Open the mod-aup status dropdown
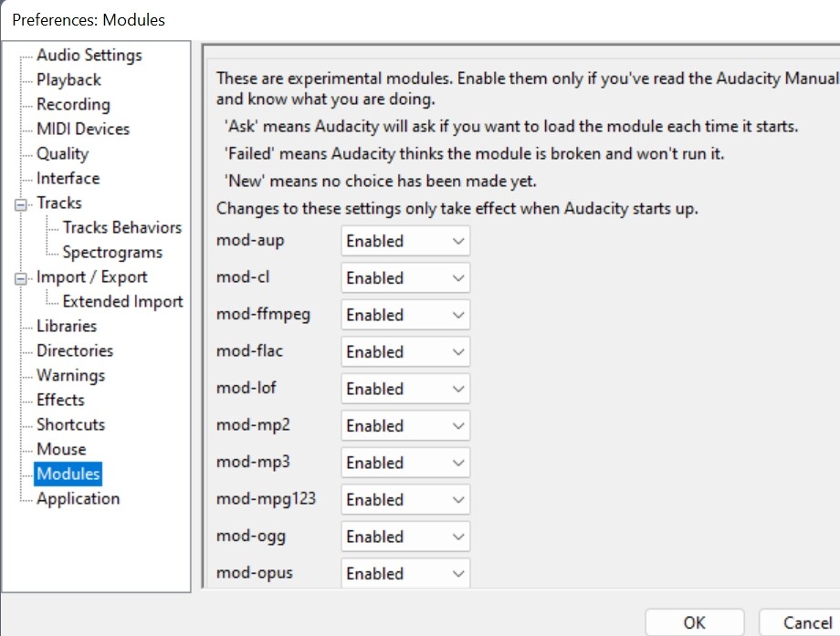This screenshot has height=636, width=840. [405, 242]
